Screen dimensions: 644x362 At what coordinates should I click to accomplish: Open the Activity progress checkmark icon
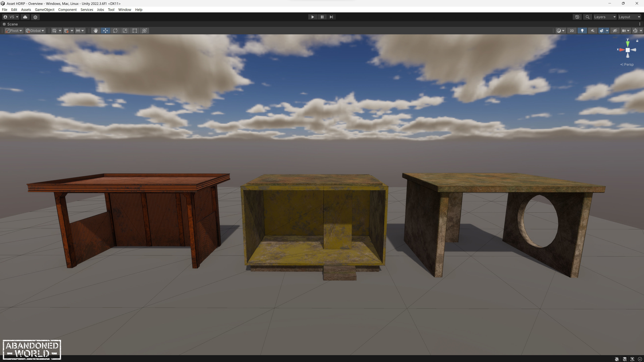pyautogui.click(x=640, y=359)
